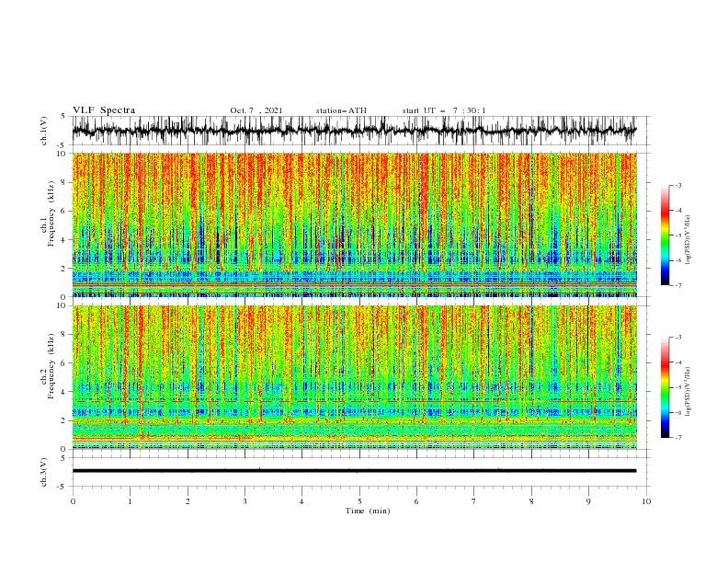
Task: Click the ch.1 PSD color scale bar
Action: pyautogui.click(x=665, y=236)
